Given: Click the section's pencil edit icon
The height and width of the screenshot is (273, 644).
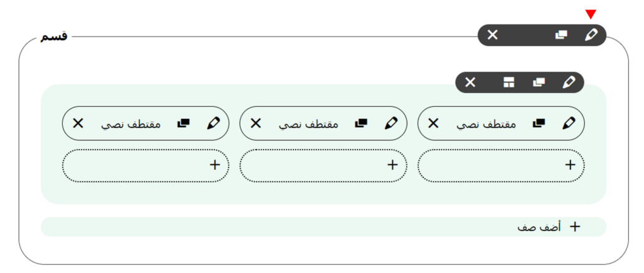Looking at the screenshot, I should 591,35.
